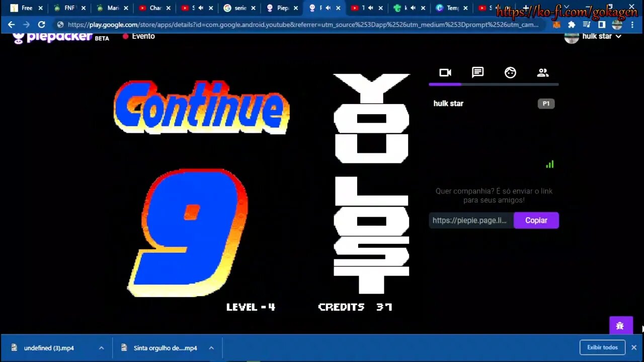Go forward in browser history
The height and width of the screenshot is (362, 644).
[x=26, y=24]
